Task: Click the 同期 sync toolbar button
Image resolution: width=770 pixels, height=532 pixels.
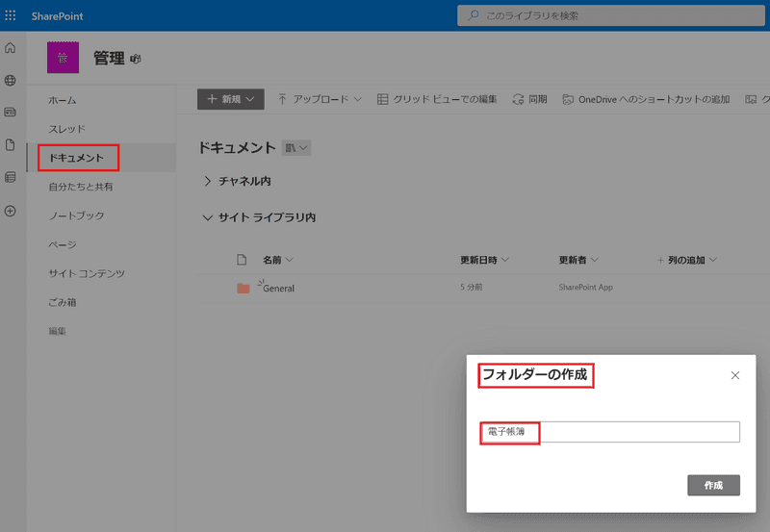Action: tap(530, 99)
